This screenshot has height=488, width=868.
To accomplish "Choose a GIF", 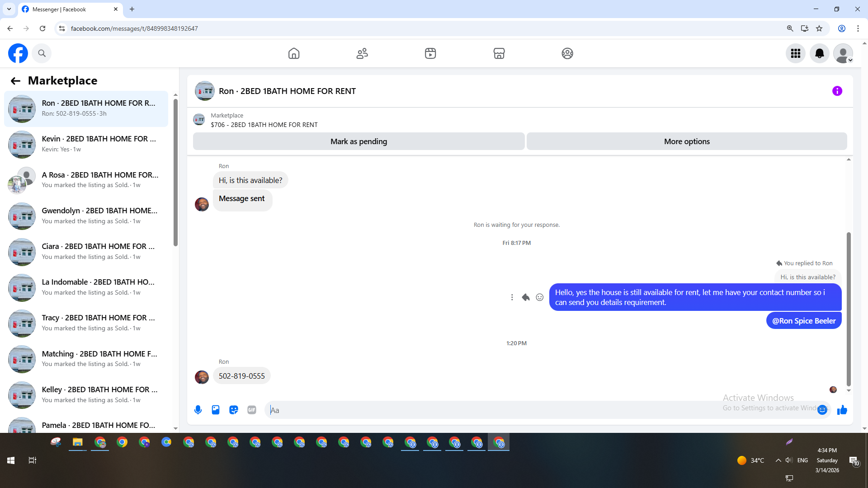I will tap(252, 410).
